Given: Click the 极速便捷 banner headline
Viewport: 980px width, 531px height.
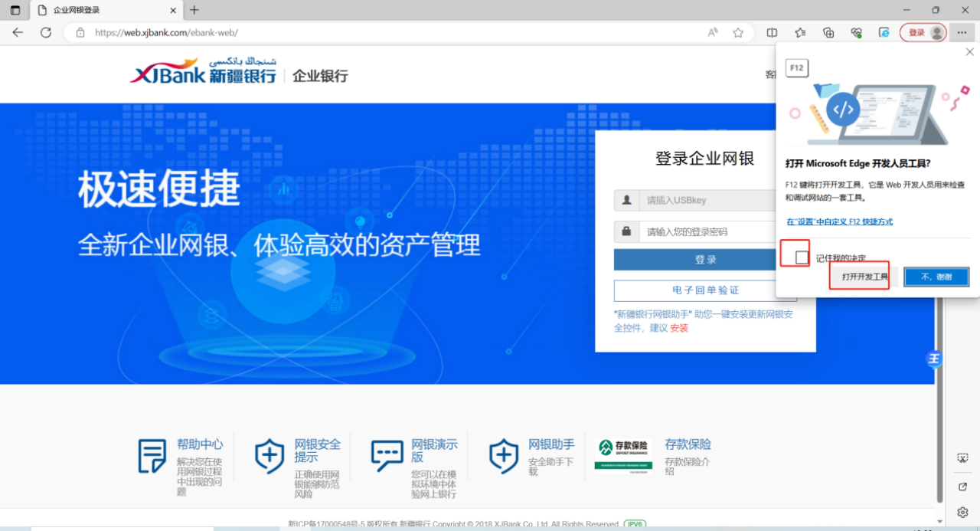Looking at the screenshot, I should (x=159, y=188).
